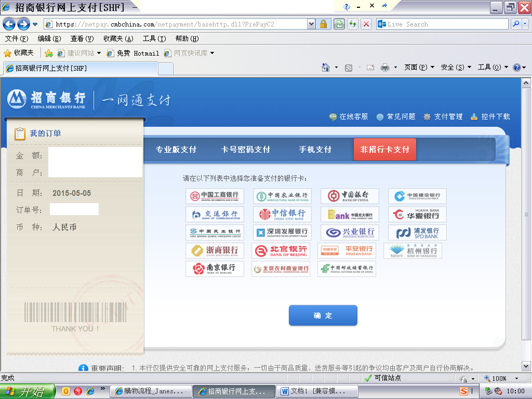This screenshot has width=532, height=399.
Task: Open the zoom level 100% dropdown
Action: (517, 378)
